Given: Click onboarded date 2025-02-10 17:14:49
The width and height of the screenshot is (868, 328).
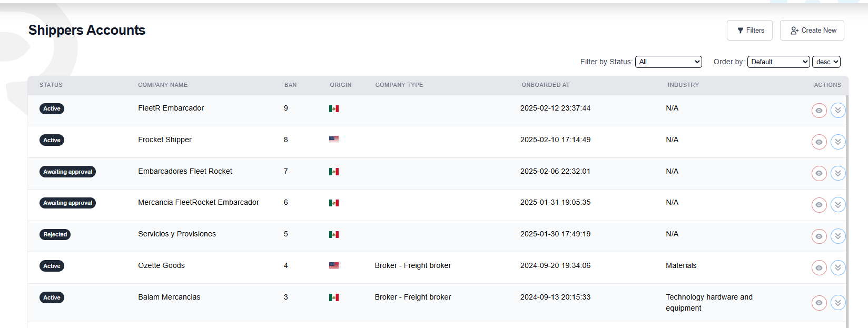Looking at the screenshot, I should tap(555, 140).
